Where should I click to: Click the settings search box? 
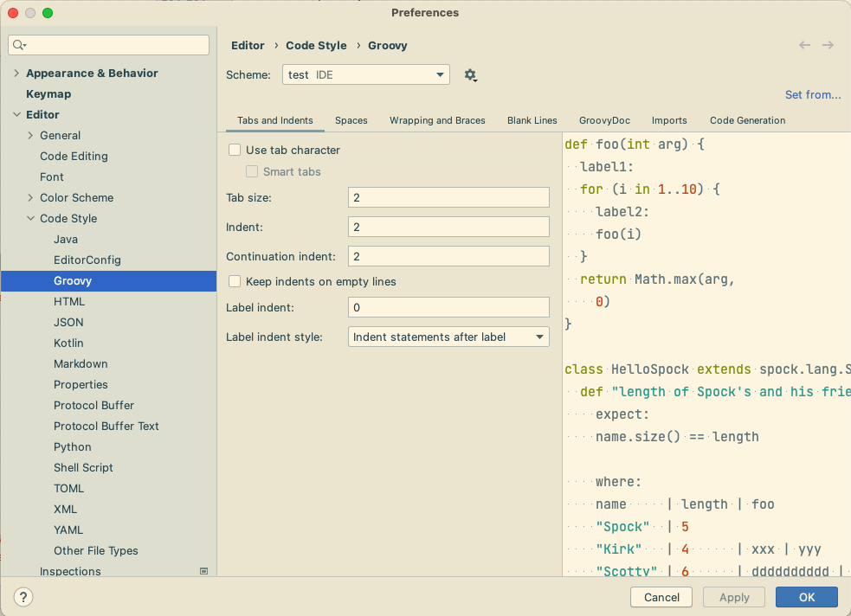point(108,45)
